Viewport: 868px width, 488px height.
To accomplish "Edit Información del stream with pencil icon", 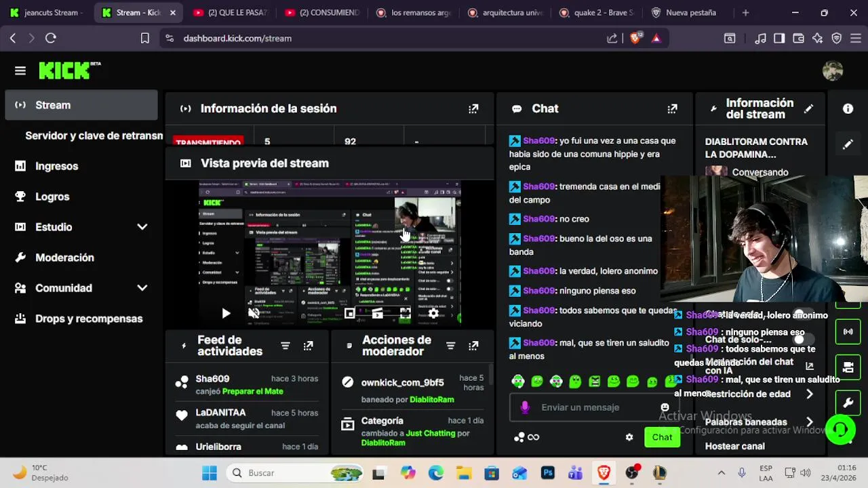I will [x=808, y=108].
